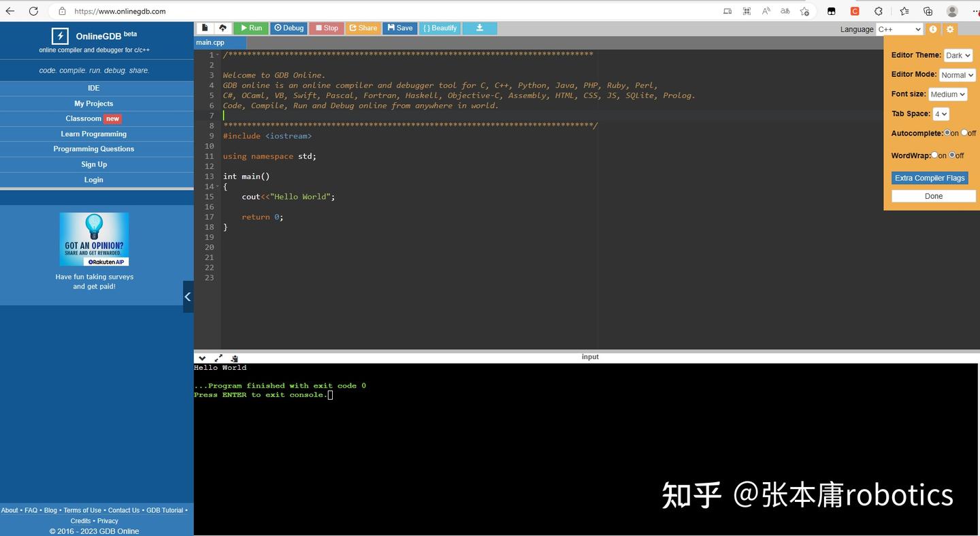Screen dimensions: 980x536
Task: Switch to the main.cpp tab
Action: point(209,42)
